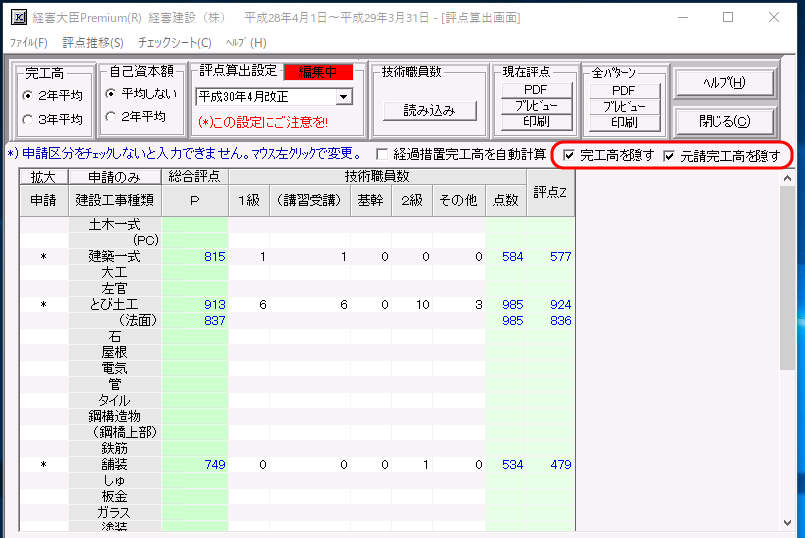Toggle 申請 asterisk for とび土工 row
The height and width of the screenshot is (538, 805).
tap(44, 305)
